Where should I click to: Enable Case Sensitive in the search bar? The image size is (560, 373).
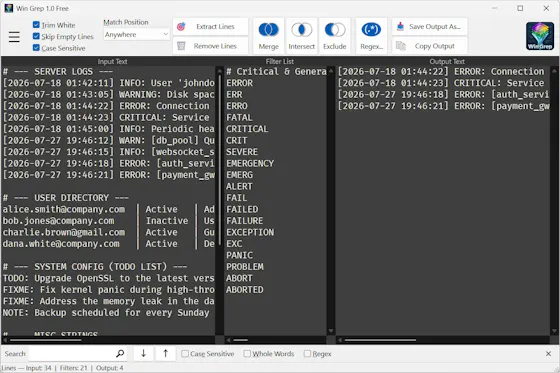[x=185, y=354]
